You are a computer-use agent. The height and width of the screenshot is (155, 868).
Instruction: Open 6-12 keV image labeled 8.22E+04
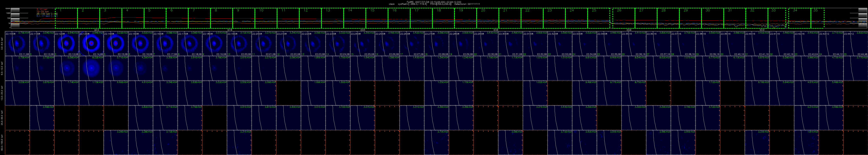pos(91,68)
